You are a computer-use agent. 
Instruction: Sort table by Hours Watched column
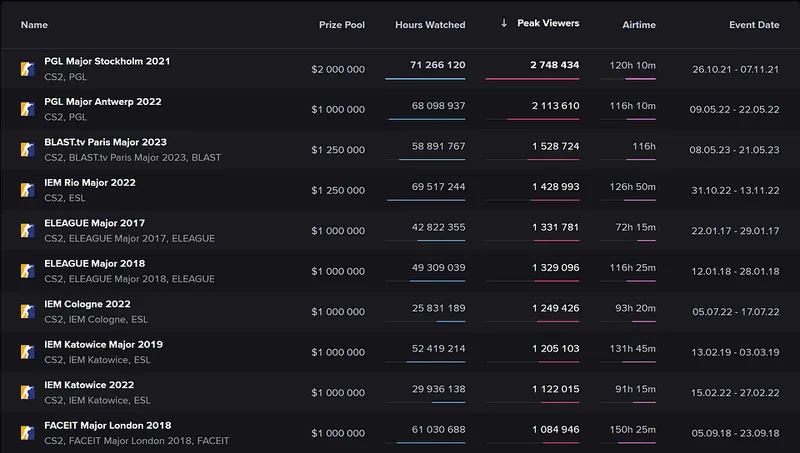click(x=430, y=24)
